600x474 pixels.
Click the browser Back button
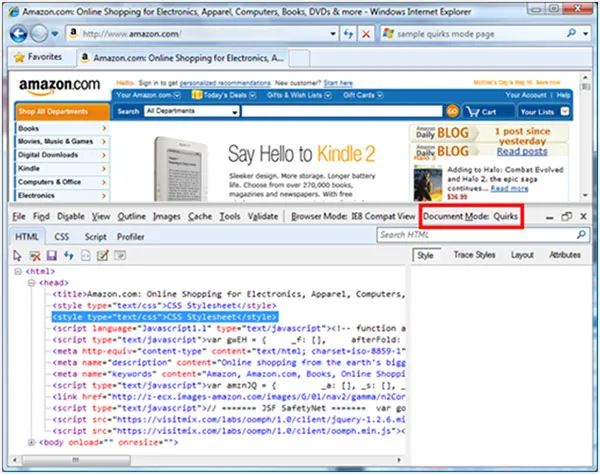pos(21,33)
